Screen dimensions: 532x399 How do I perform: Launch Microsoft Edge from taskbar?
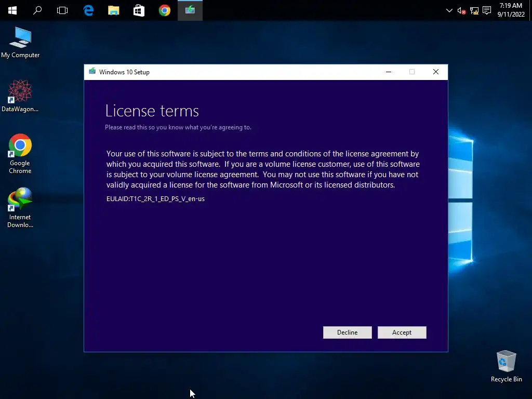pos(88,10)
